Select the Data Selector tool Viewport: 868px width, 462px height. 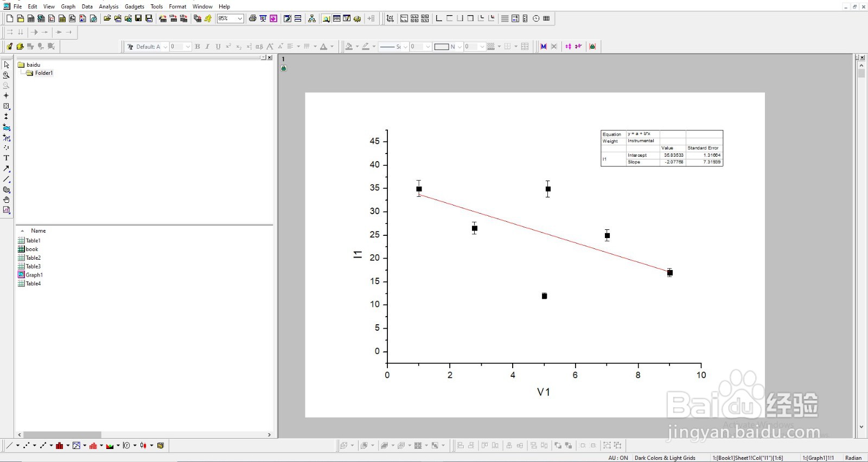(7, 116)
